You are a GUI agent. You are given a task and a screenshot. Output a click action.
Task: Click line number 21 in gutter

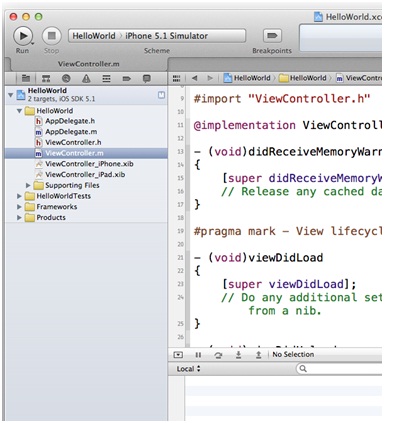pyautogui.click(x=180, y=258)
